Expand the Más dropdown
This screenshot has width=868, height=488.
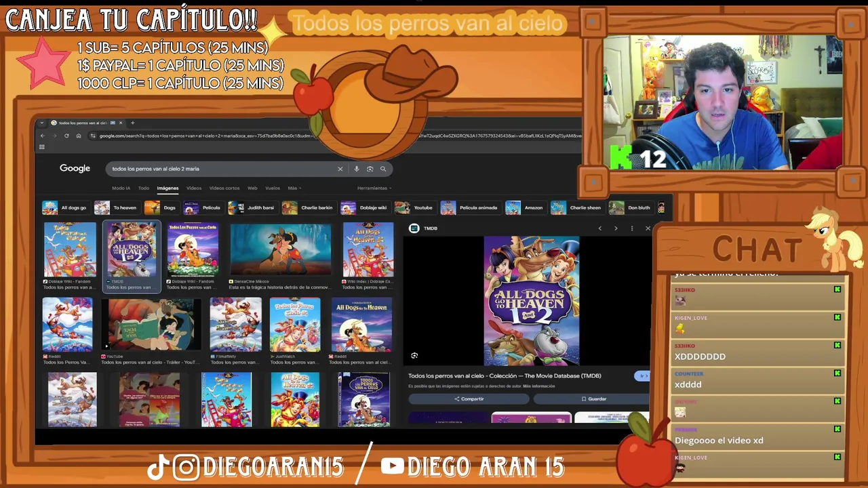[294, 188]
